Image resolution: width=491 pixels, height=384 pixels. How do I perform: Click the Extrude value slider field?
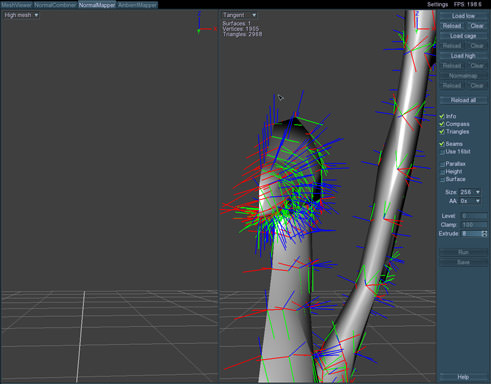tap(471, 234)
